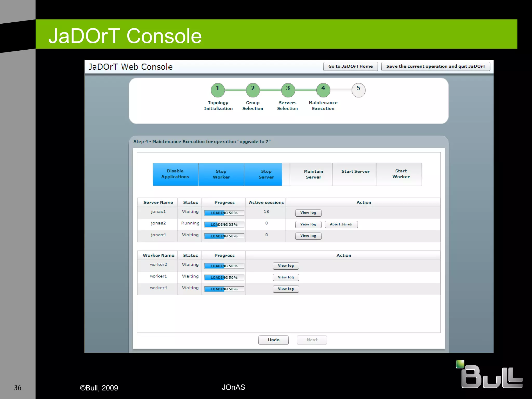532x399 pixels.
Task: Click Go to JaDOrT Home button
Action: (x=350, y=66)
